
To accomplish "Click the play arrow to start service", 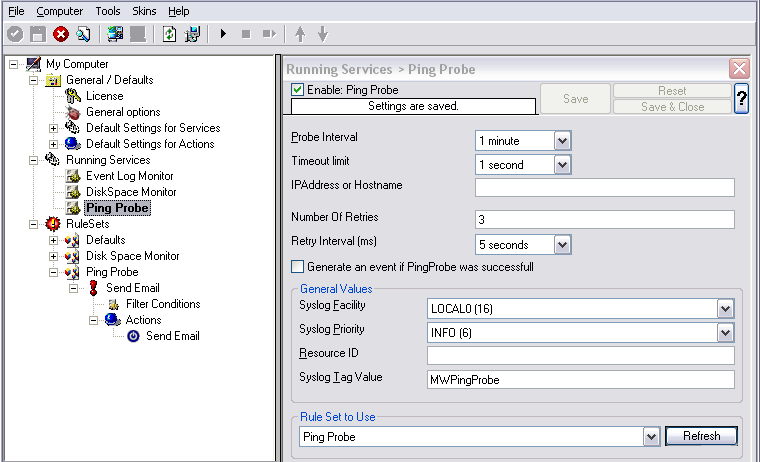I will click(x=223, y=34).
